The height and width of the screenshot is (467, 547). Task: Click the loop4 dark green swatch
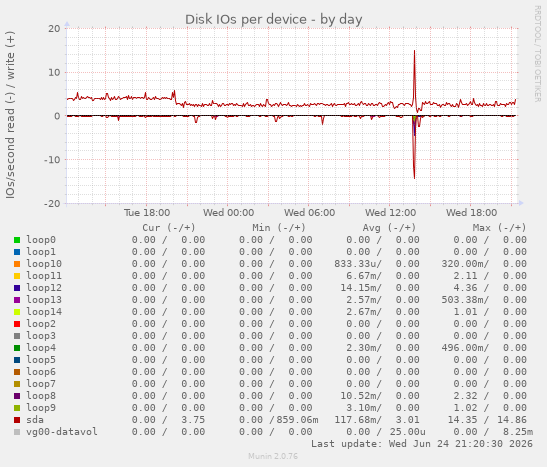pos(17,348)
